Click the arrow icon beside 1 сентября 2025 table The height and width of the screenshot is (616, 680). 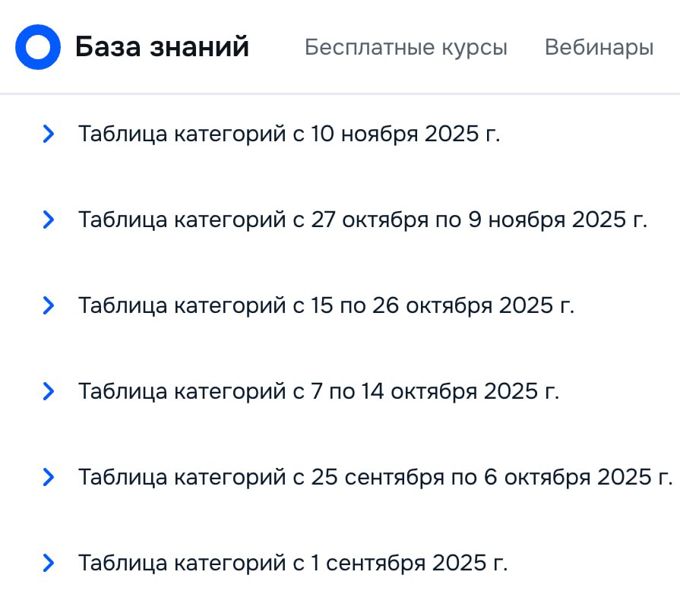(x=49, y=564)
